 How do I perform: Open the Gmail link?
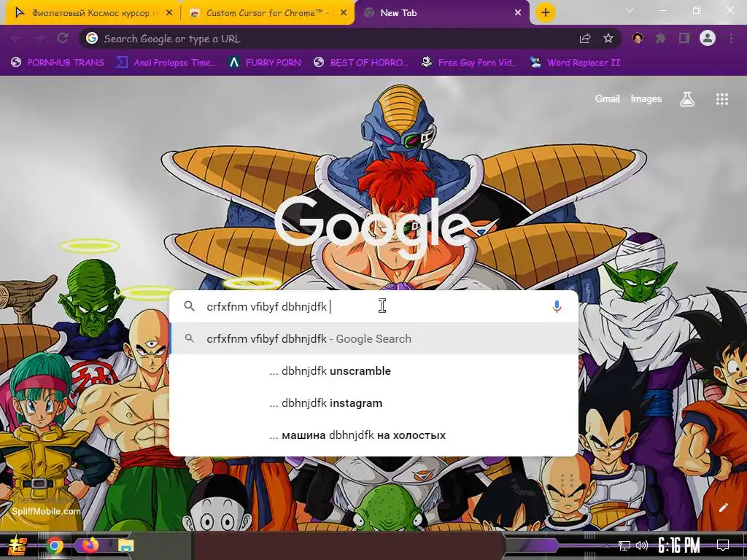click(x=607, y=98)
